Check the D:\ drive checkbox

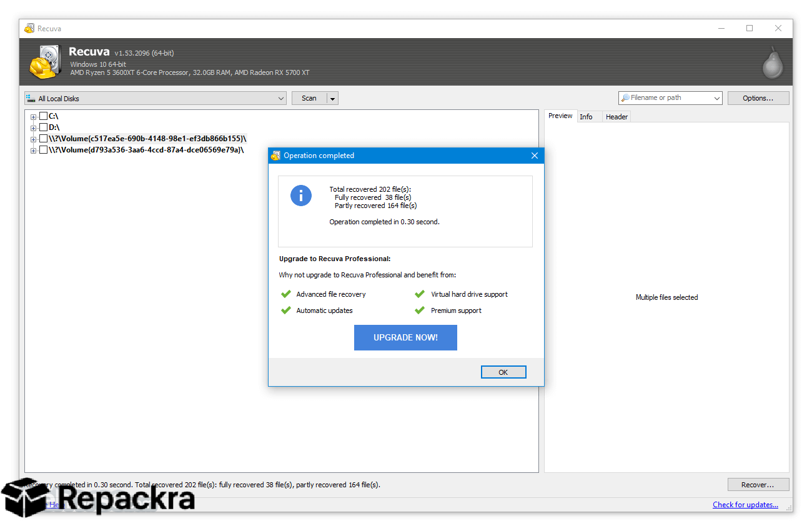click(x=43, y=127)
